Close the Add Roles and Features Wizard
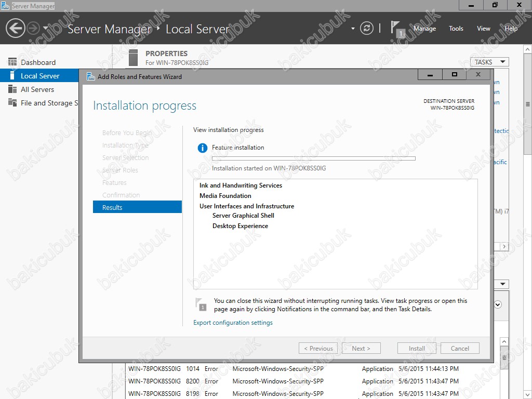The width and height of the screenshot is (532, 399). (x=478, y=75)
